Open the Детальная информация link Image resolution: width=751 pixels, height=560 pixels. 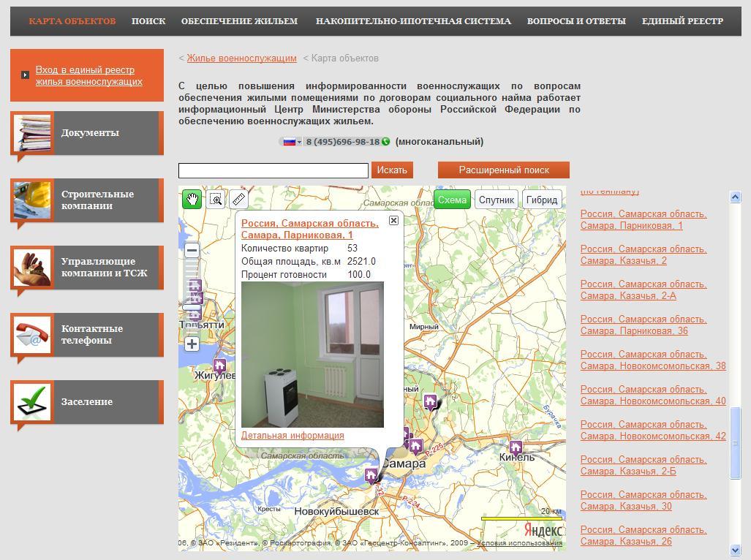pyautogui.click(x=293, y=435)
